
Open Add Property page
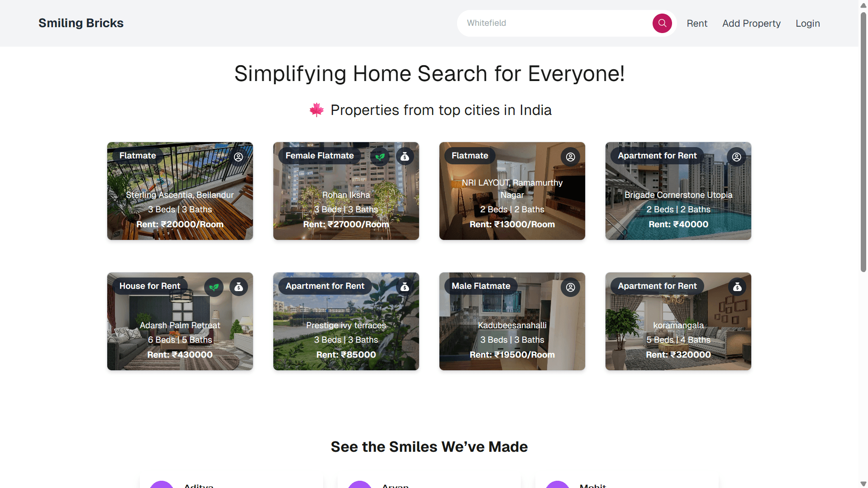point(751,23)
